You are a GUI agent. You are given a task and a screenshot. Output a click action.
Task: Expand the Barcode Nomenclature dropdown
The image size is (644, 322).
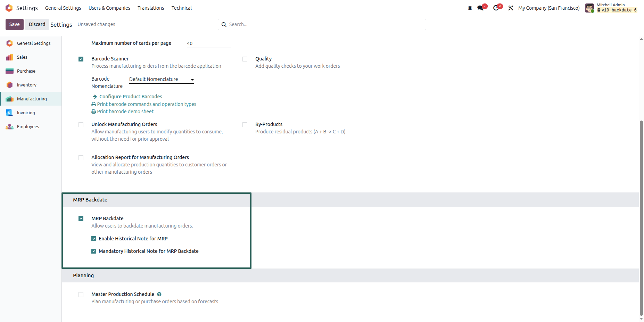(x=162, y=80)
